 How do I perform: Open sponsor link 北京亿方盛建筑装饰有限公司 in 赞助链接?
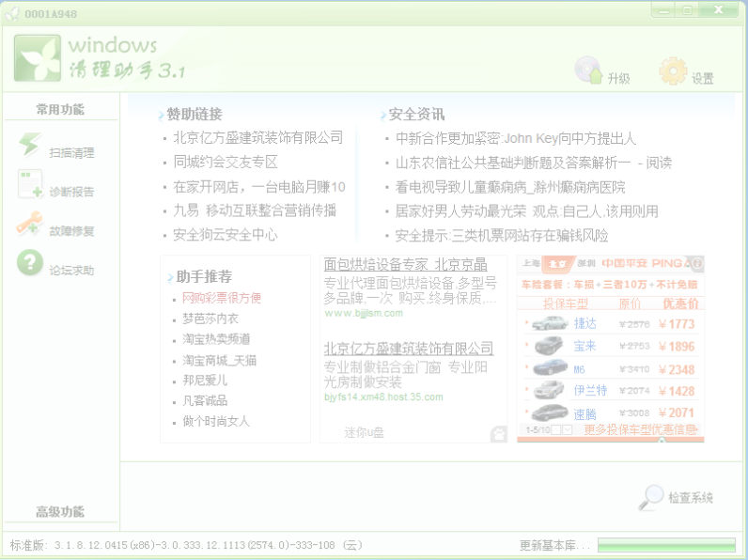[x=258, y=138]
